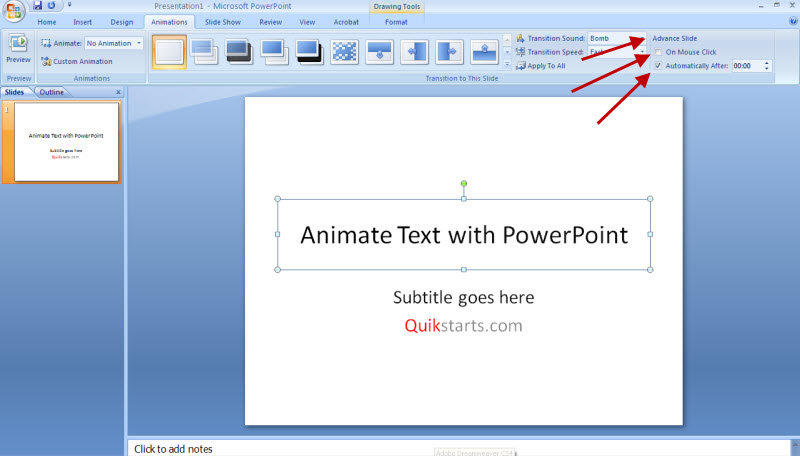Image resolution: width=800 pixels, height=456 pixels.
Task: Apply the Cut transition
Action: [274, 52]
